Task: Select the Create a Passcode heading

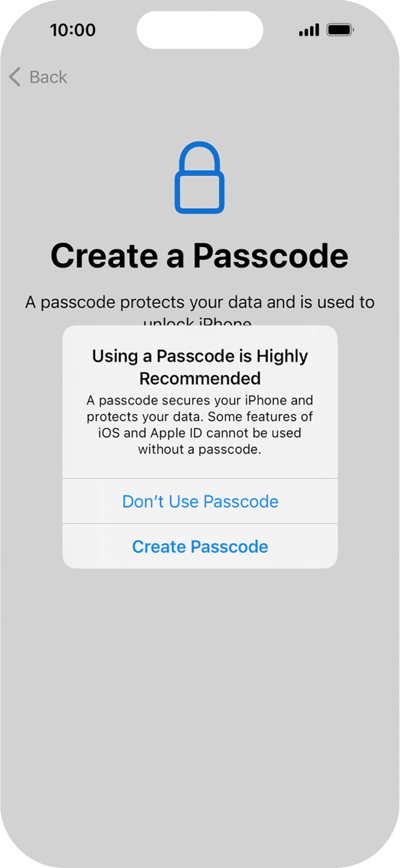Action: (200, 255)
